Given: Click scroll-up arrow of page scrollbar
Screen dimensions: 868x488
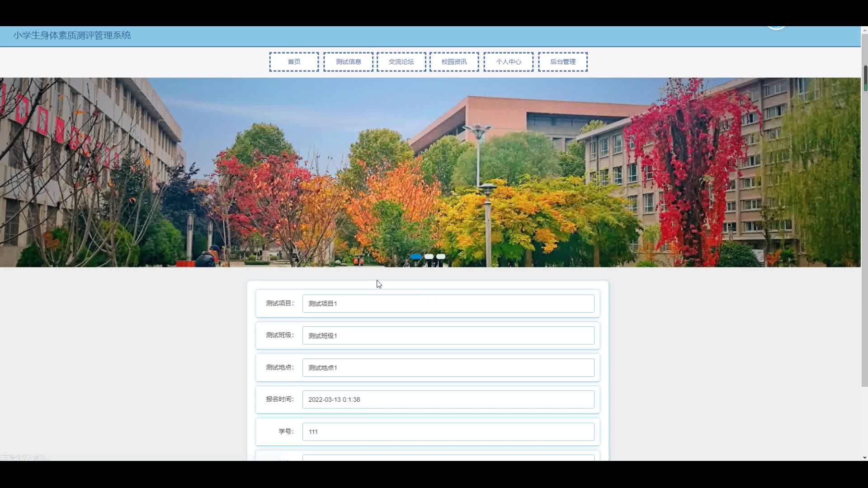Looking at the screenshot, I should coord(864,30).
